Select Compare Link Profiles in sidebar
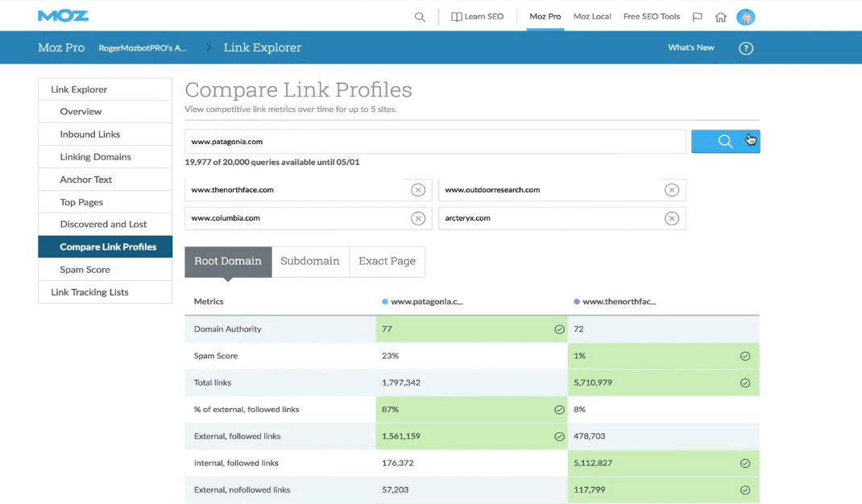The width and height of the screenshot is (862, 504). tap(105, 247)
